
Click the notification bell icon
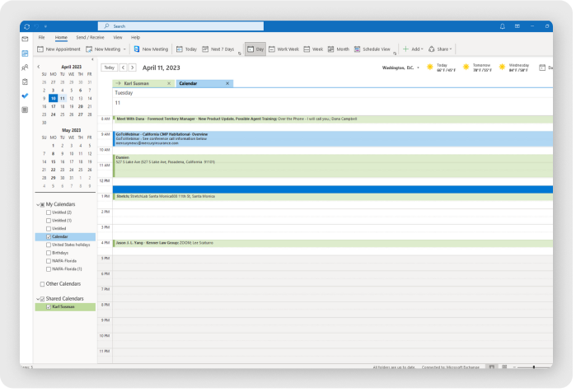pos(503,26)
